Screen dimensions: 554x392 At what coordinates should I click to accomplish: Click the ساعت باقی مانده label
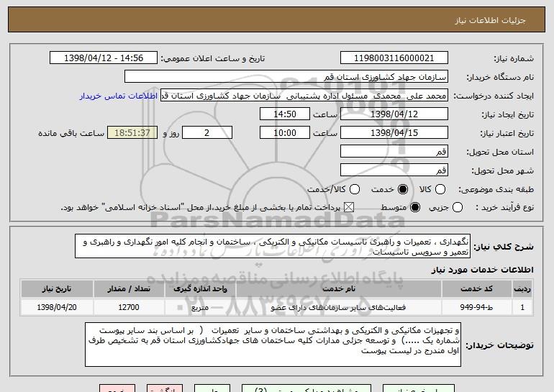click(71, 133)
